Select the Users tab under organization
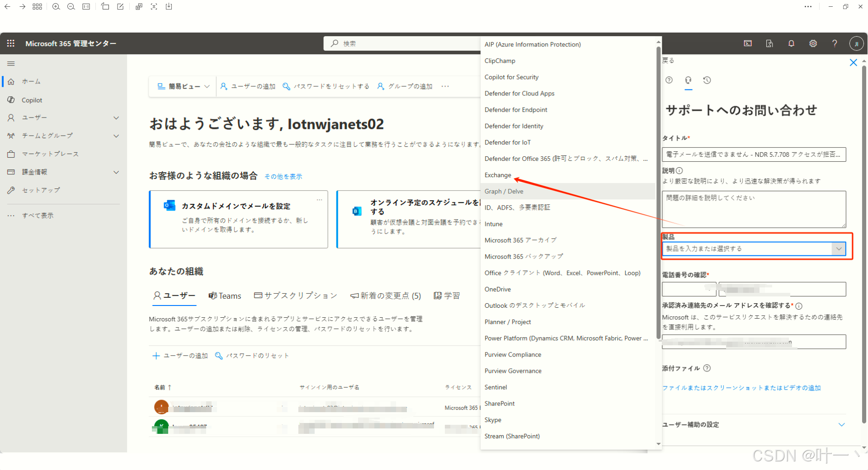 (x=175, y=296)
